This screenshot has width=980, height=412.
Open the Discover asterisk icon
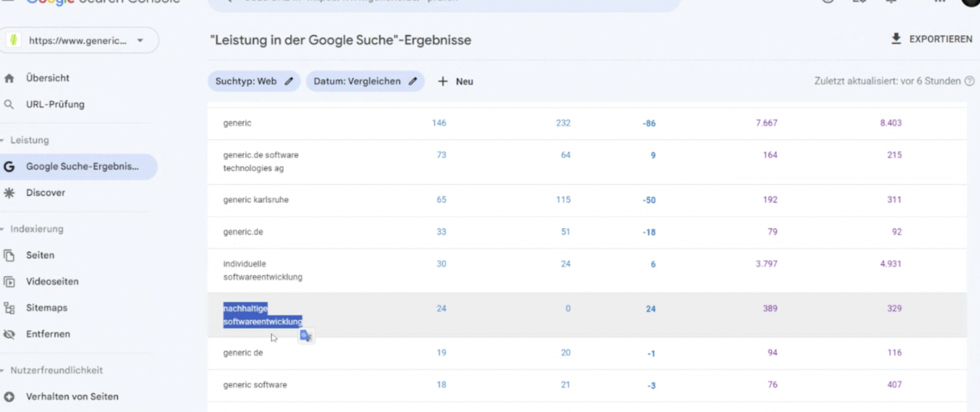[x=9, y=193]
